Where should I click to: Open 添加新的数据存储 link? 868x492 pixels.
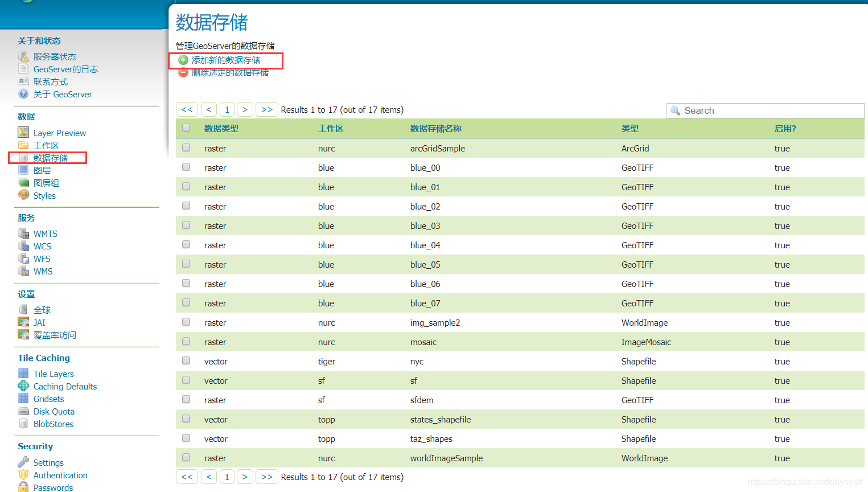click(x=226, y=60)
